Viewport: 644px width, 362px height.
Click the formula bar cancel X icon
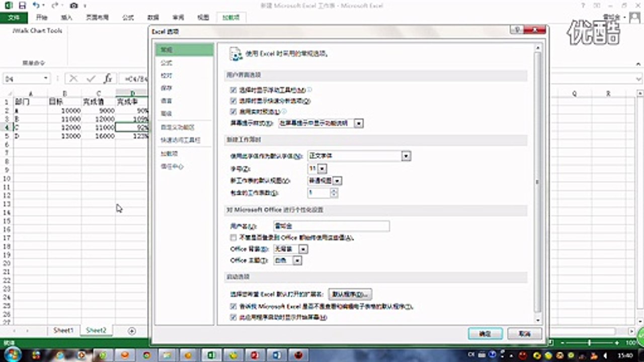(74, 79)
